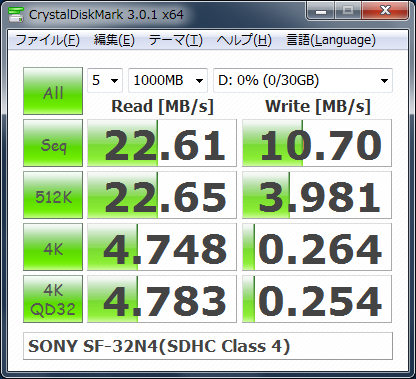Open the 1000MB test size dropdown
The width and height of the screenshot is (416, 379).
pos(168,80)
